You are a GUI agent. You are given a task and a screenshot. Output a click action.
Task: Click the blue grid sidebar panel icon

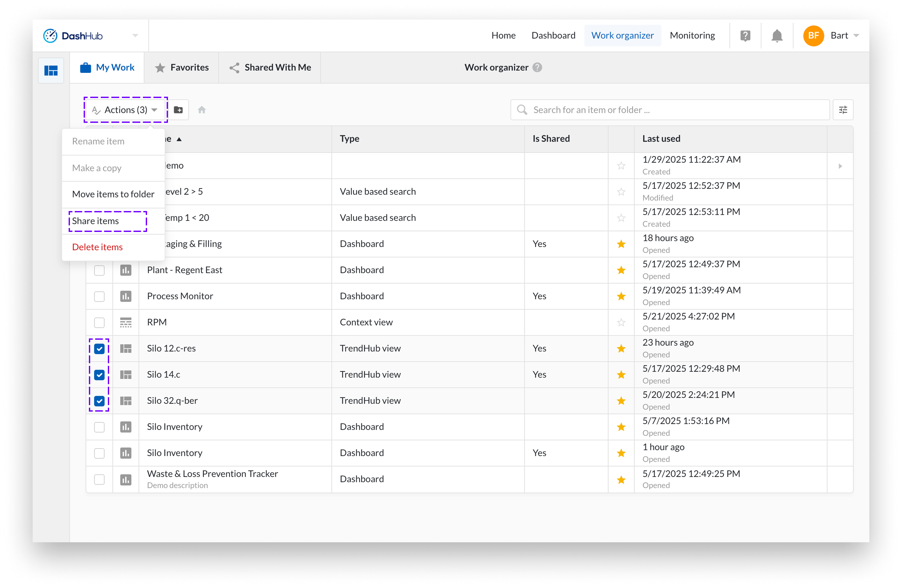[51, 71]
